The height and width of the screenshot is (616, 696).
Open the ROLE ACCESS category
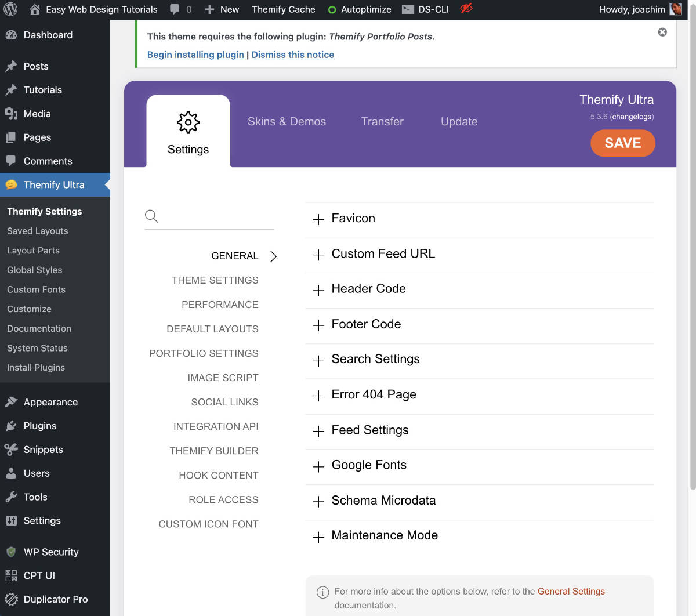click(x=223, y=499)
